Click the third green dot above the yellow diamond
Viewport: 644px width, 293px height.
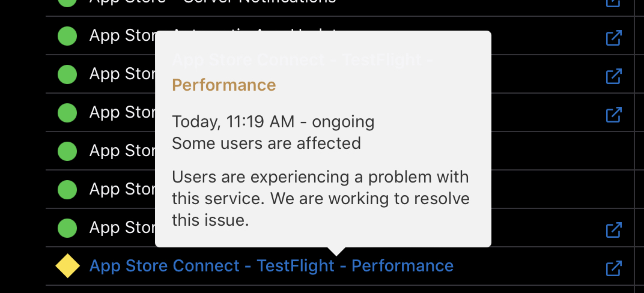coord(67,151)
